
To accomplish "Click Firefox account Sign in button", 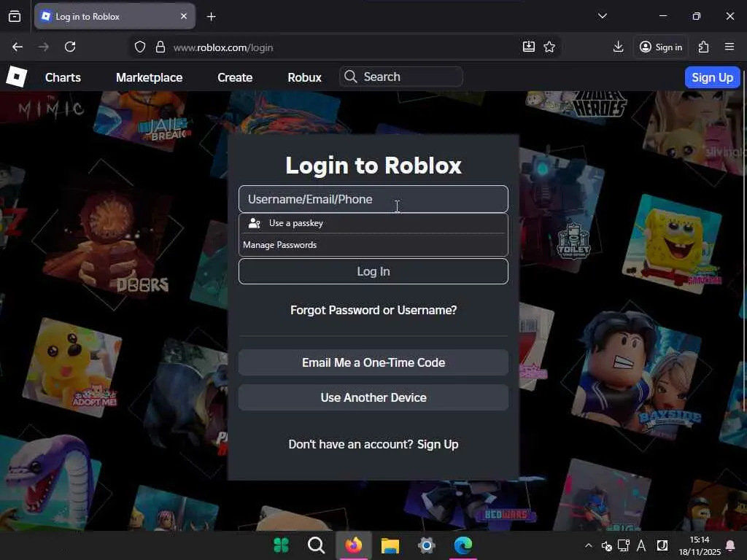I will coord(661,47).
